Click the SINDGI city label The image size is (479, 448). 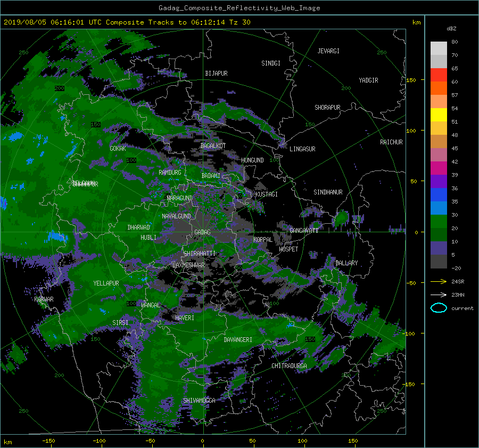coord(271,63)
